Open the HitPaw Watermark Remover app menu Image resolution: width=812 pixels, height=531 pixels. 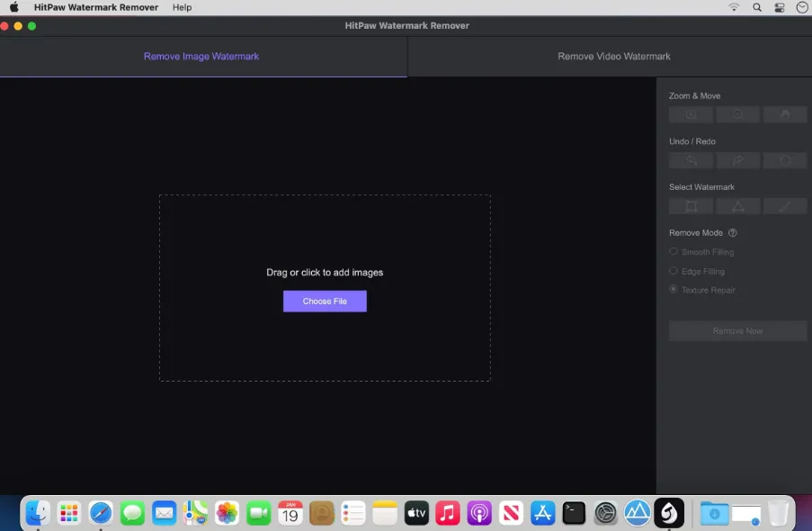(x=96, y=7)
